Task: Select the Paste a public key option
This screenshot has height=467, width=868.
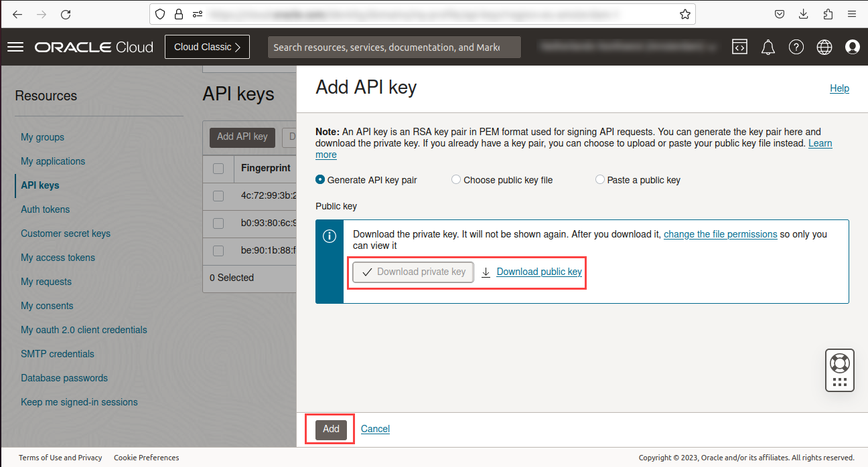Action: (x=599, y=179)
